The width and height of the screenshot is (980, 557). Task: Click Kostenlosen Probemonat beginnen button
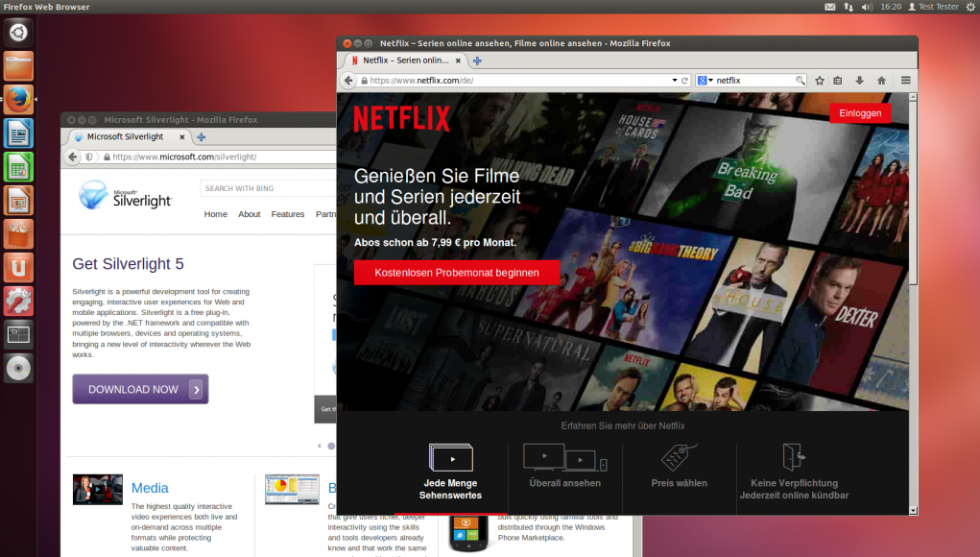pyautogui.click(x=456, y=273)
